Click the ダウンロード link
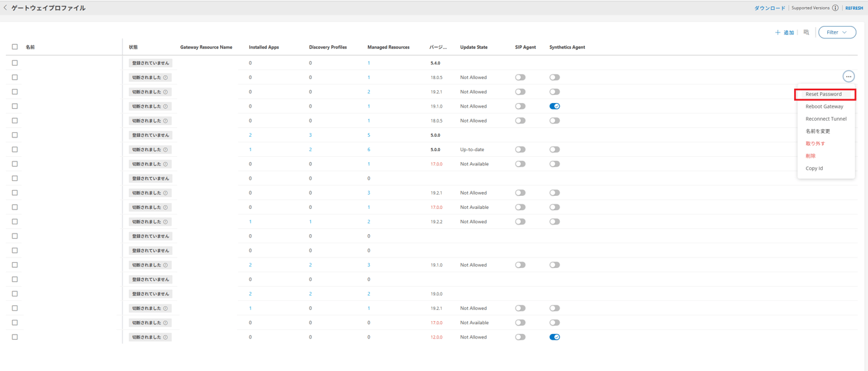The width and height of the screenshot is (868, 371). pyautogui.click(x=770, y=8)
